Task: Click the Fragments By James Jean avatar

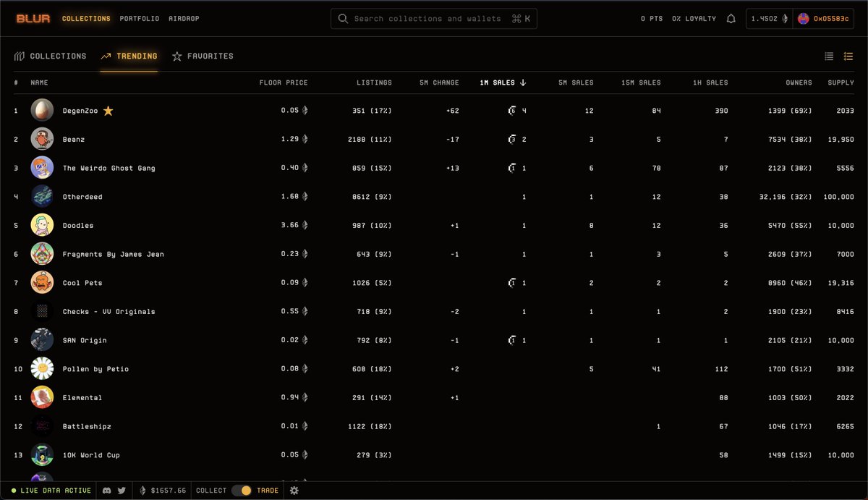Action: pos(42,254)
